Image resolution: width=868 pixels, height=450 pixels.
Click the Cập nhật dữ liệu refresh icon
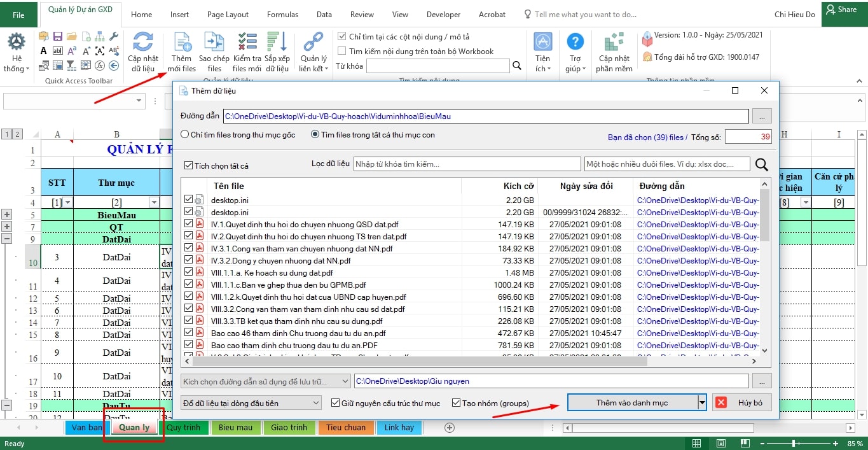pyautogui.click(x=142, y=43)
